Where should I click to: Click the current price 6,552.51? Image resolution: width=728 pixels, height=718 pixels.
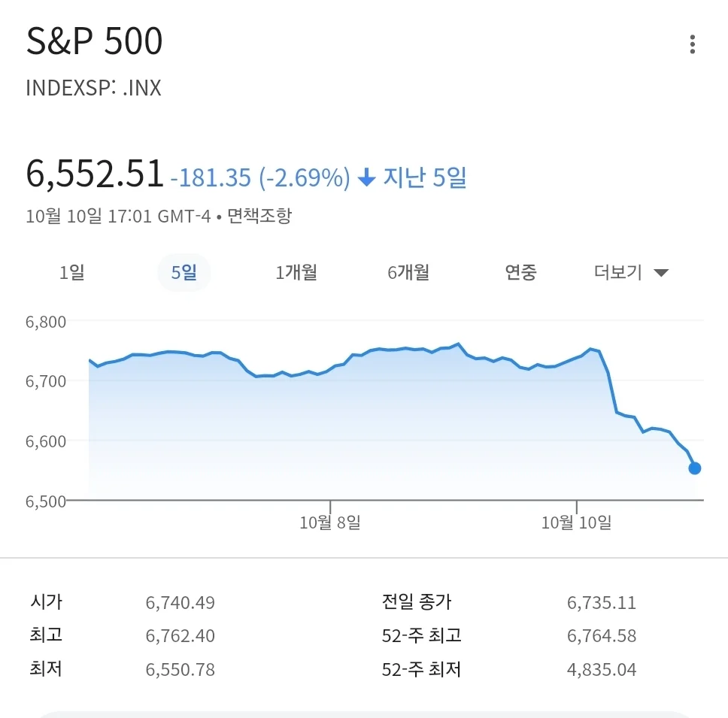[x=95, y=174]
